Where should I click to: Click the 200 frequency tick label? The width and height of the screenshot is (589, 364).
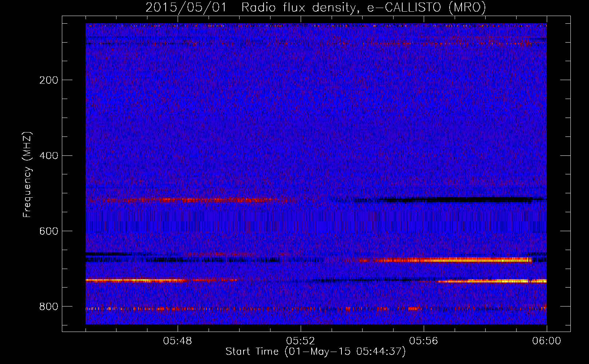coord(49,80)
